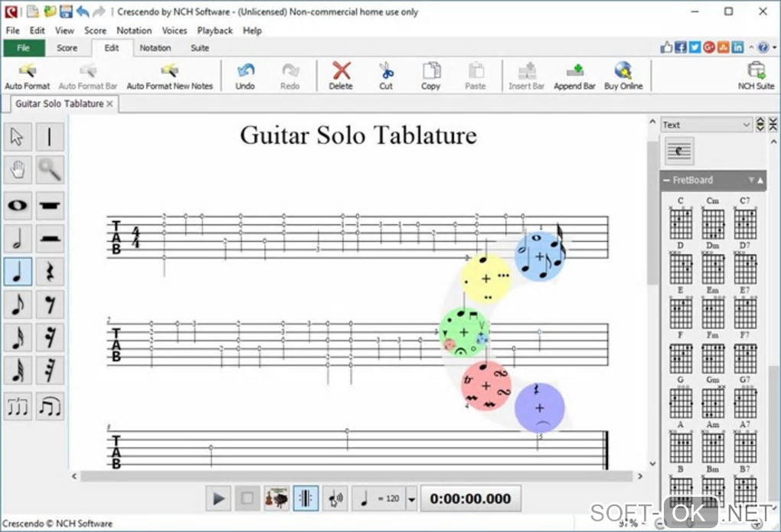The width and height of the screenshot is (781, 532).
Task: Open the tempo dropdown arrow
Action: click(411, 498)
